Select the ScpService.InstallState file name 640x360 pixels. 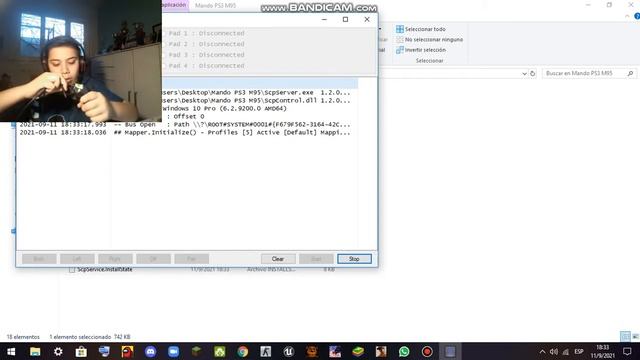point(104,269)
